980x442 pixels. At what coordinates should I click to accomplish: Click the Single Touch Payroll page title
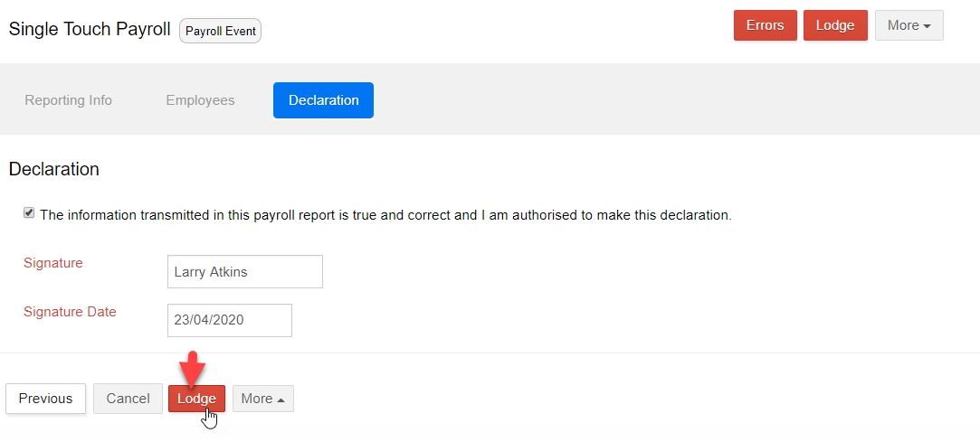pos(90,29)
